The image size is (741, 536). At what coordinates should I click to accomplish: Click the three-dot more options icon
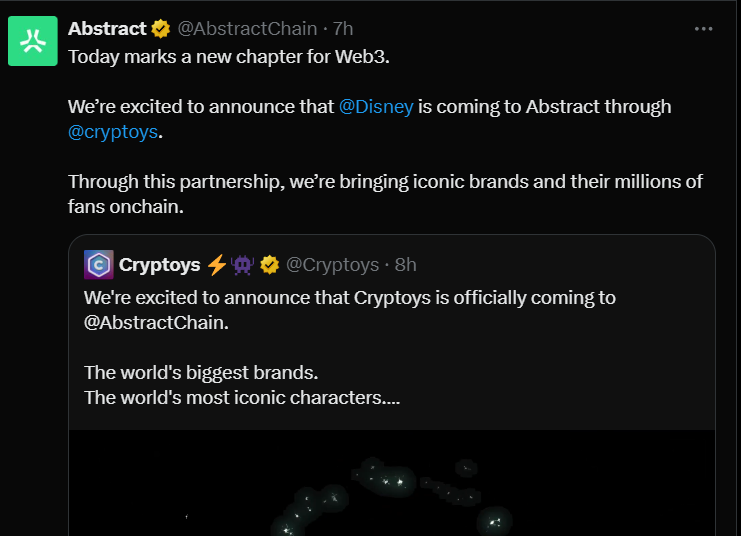[x=704, y=29]
